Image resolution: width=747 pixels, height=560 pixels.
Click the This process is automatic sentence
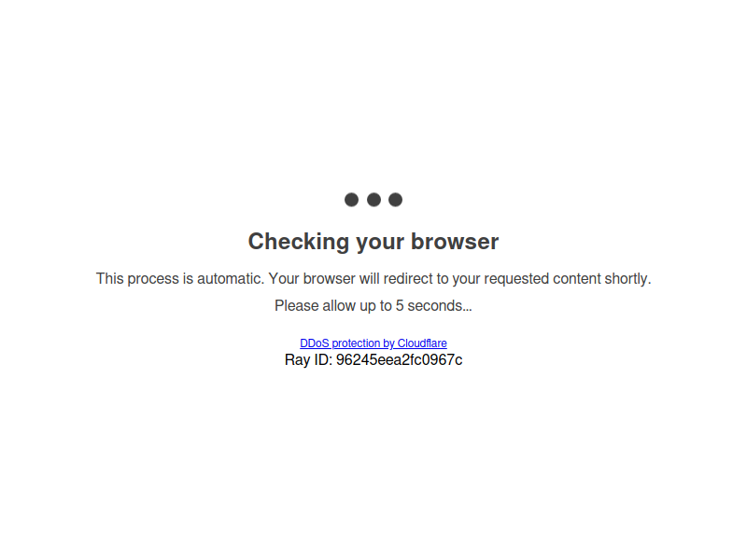click(x=179, y=278)
